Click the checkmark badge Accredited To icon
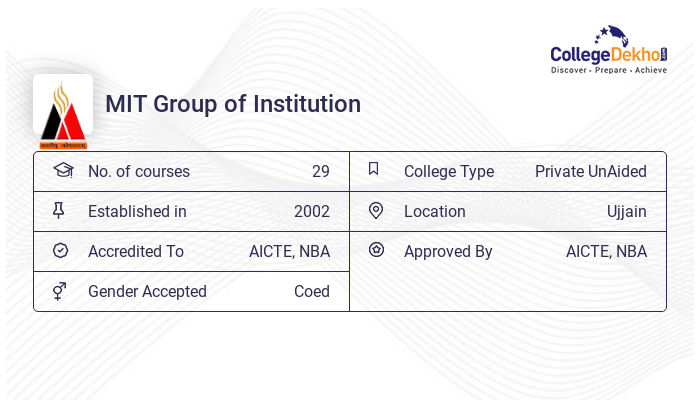Screen dimensions: 700x400 pyautogui.click(x=60, y=251)
